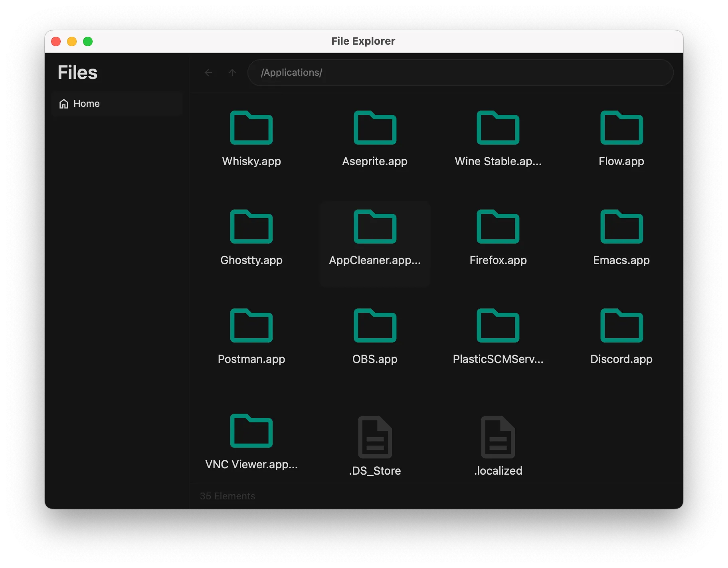Open the Flow.app folder icon
The width and height of the screenshot is (728, 568).
621,128
